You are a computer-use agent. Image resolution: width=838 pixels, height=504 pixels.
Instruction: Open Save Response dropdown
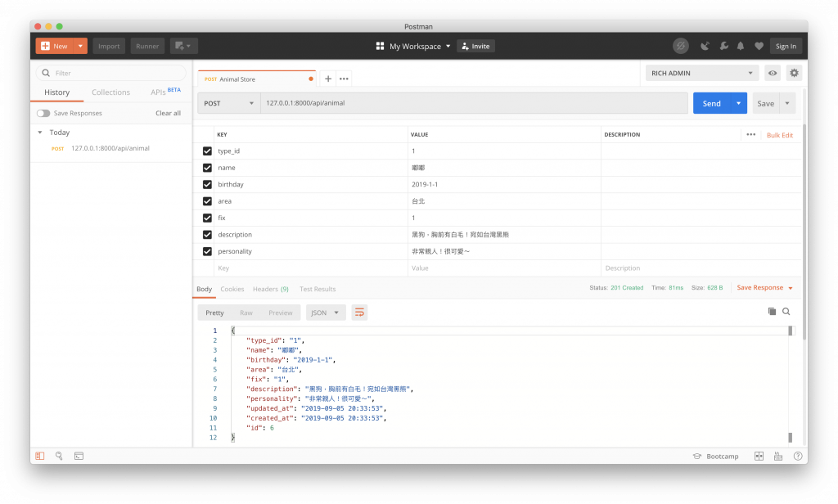(x=764, y=287)
